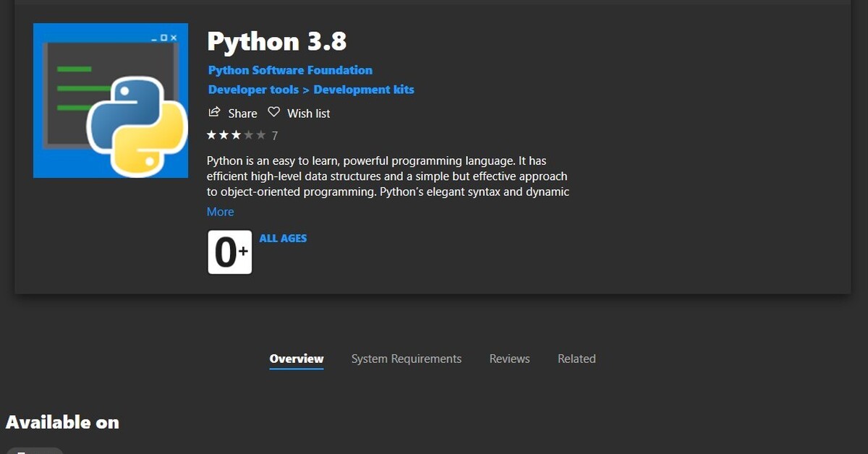The height and width of the screenshot is (454, 868).
Task: Click the Wish list heart icon
Action: point(273,112)
